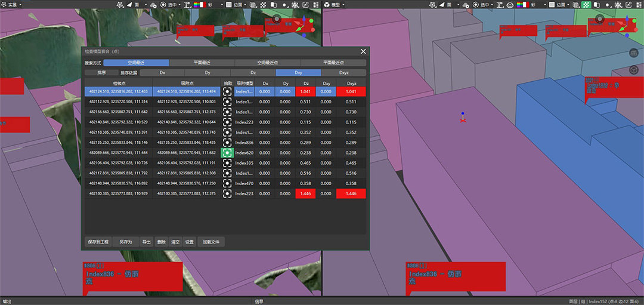Click pick icon for the Index335 row
The width and height of the screenshot is (644, 305).
point(227,163)
